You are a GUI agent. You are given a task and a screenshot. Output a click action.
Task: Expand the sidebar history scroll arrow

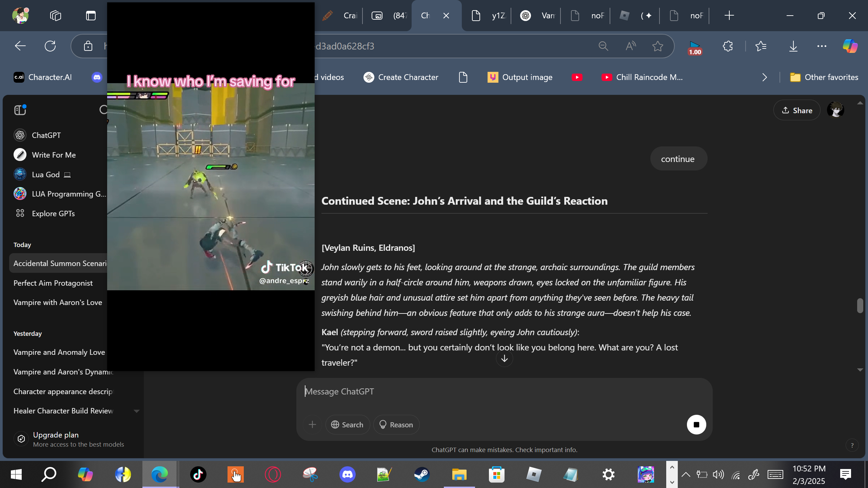[137, 411]
